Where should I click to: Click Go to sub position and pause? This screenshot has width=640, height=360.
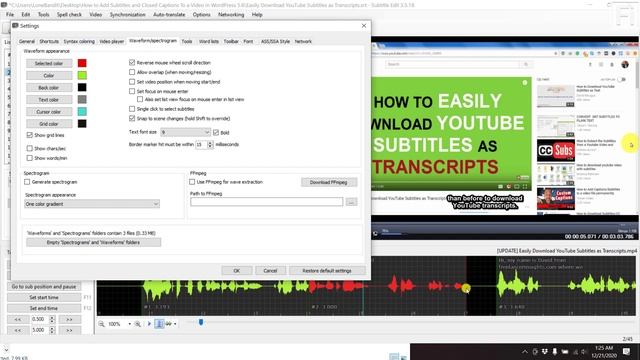pos(44,287)
